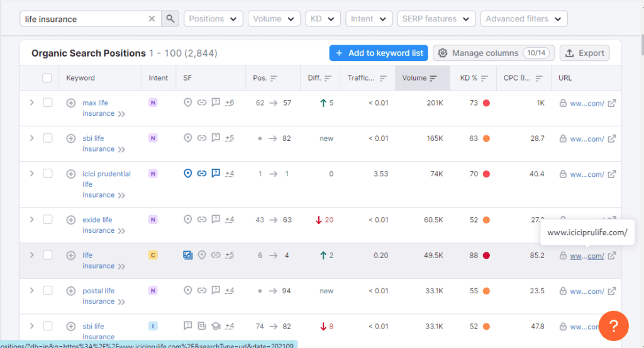Open the Advanced filters dropdown
The image size is (644, 348).
tap(524, 19)
